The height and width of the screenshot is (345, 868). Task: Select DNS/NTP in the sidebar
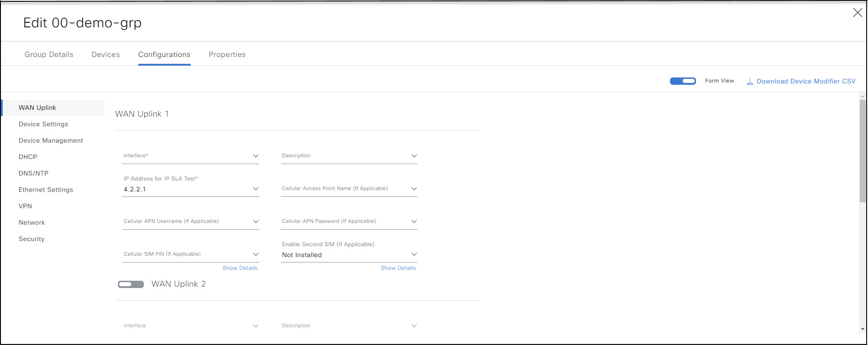(33, 173)
